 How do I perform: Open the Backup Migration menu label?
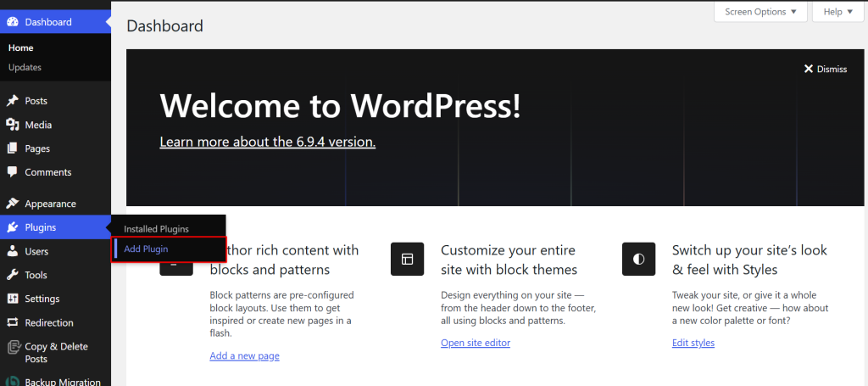tap(63, 382)
